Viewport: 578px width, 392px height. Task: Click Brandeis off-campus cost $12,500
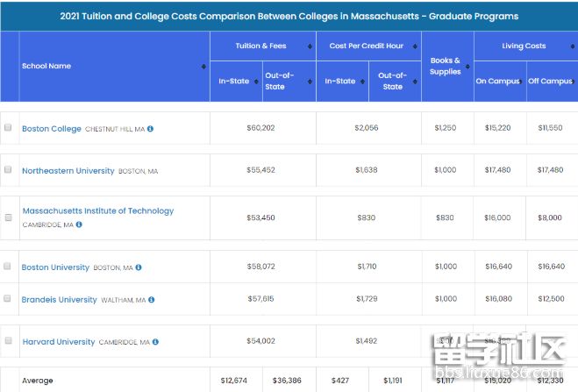coord(551,299)
